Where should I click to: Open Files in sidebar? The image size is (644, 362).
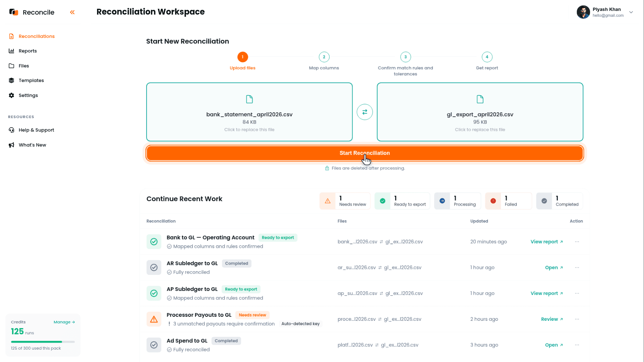(24, 66)
